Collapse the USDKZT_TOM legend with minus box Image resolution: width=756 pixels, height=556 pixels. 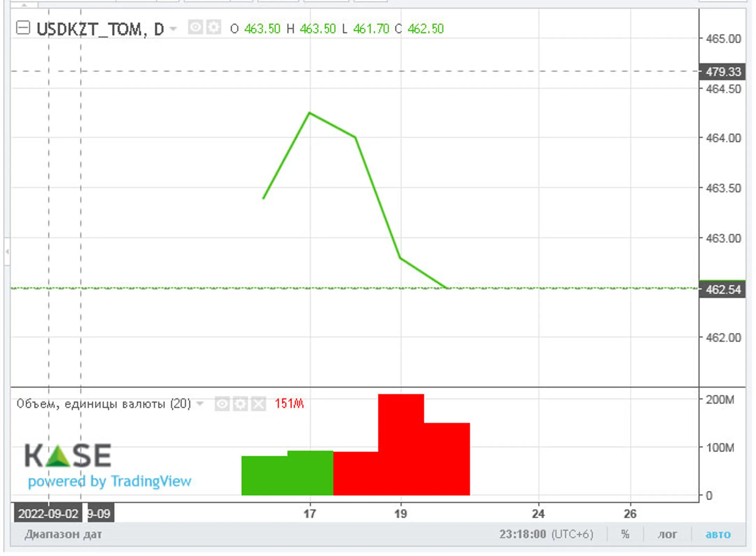pyautogui.click(x=23, y=28)
